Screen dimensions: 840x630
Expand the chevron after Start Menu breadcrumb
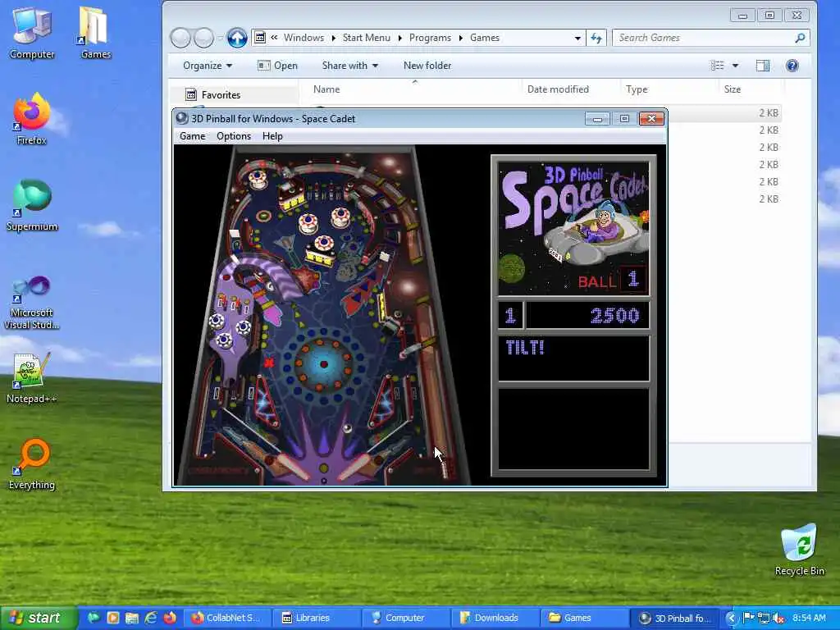pyautogui.click(x=399, y=38)
